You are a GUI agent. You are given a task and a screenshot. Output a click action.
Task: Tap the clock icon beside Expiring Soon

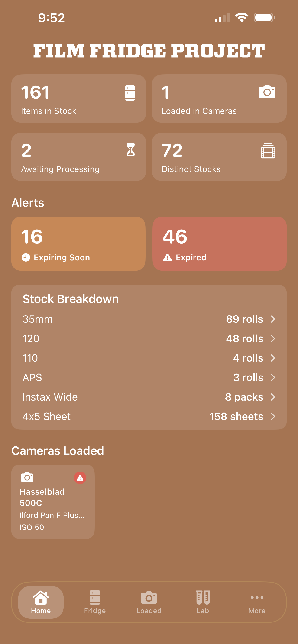coord(26,257)
